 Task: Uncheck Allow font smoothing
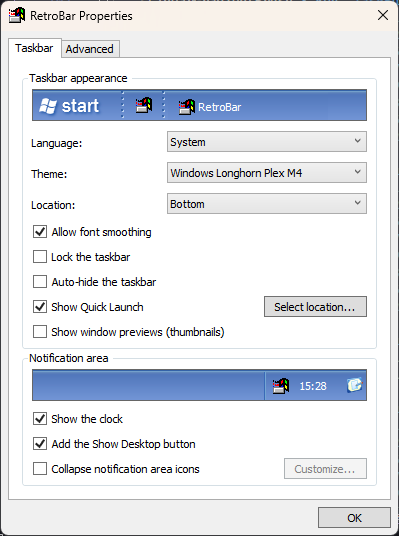(40, 232)
